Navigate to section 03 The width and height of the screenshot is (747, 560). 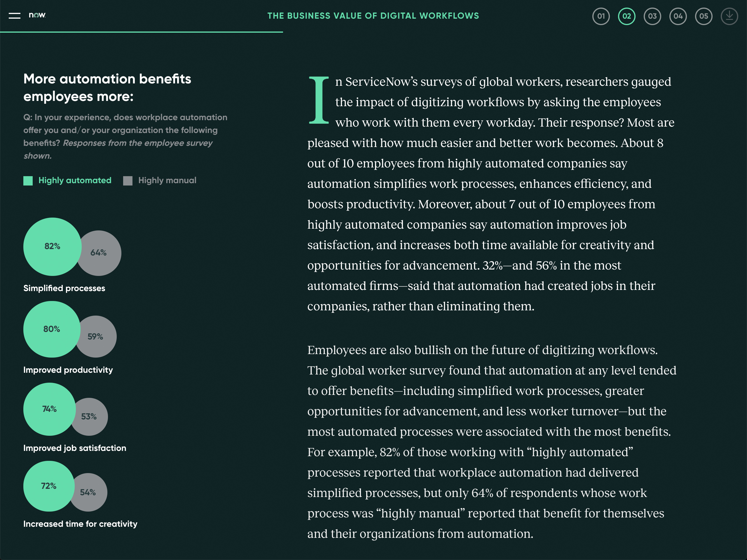(x=652, y=15)
